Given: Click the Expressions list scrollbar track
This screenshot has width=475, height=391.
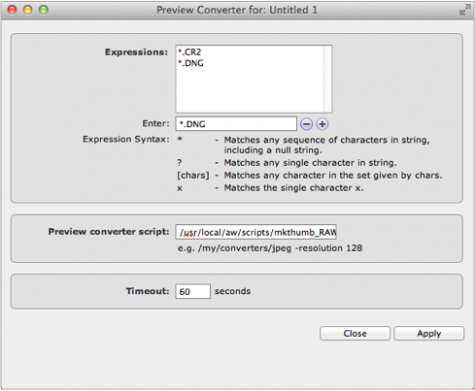Looking at the screenshot, I should (327, 79).
